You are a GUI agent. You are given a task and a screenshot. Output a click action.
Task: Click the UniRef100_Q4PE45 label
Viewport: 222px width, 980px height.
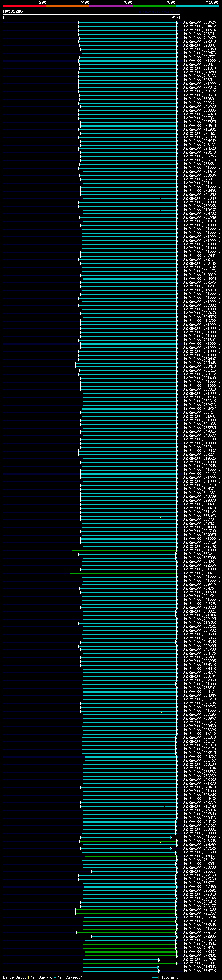click(199, 898)
